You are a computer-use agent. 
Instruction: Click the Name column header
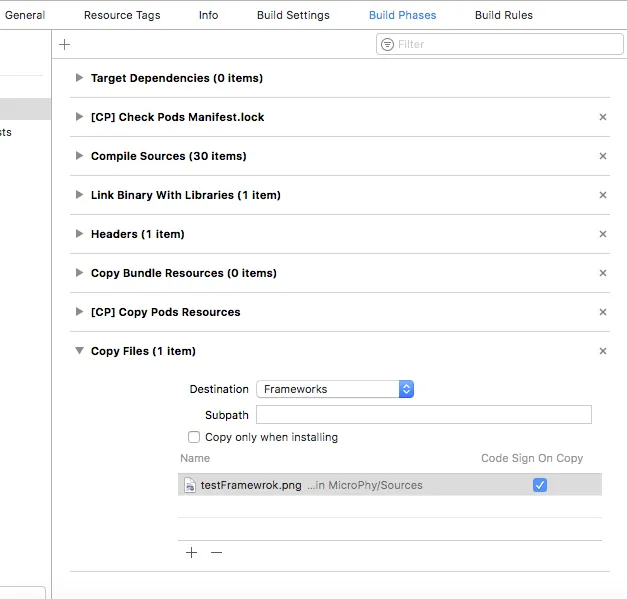[x=195, y=458]
